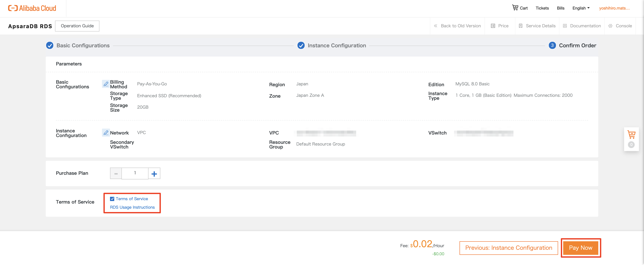The width and height of the screenshot is (644, 265).
Task: Click the Basic Configurations step checkmark
Action: tap(50, 45)
